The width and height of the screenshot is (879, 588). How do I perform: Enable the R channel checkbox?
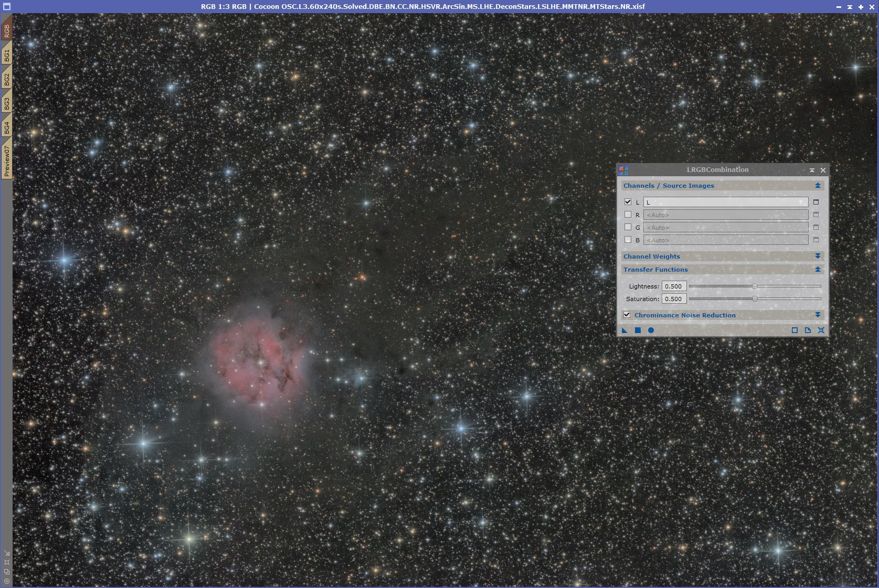coord(628,215)
